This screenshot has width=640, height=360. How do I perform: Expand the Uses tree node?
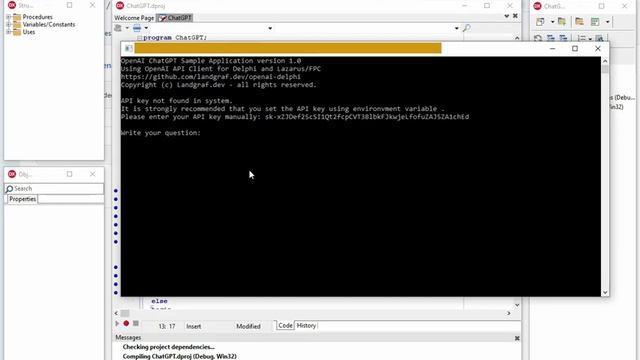(8, 32)
